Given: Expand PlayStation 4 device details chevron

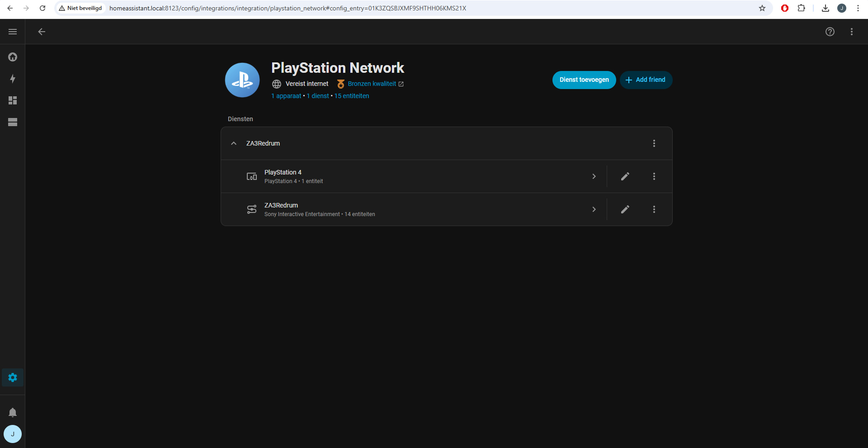Looking at the screenshot, I should pos(594,176).
